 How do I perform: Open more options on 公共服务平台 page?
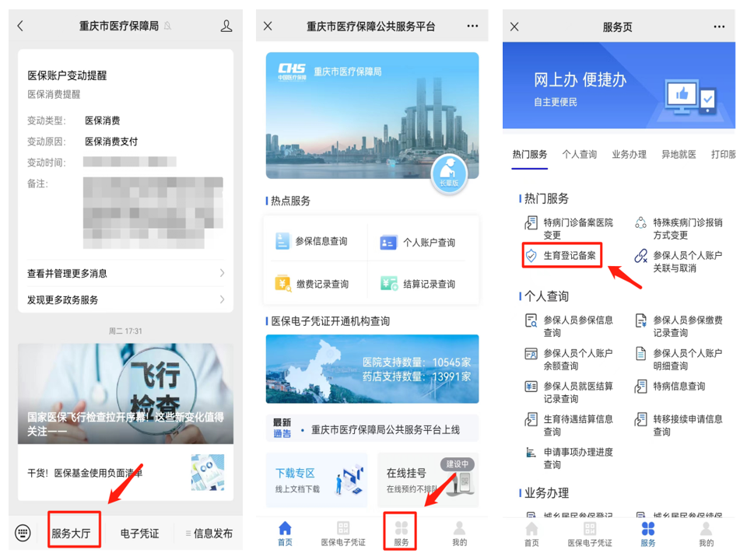472,26
